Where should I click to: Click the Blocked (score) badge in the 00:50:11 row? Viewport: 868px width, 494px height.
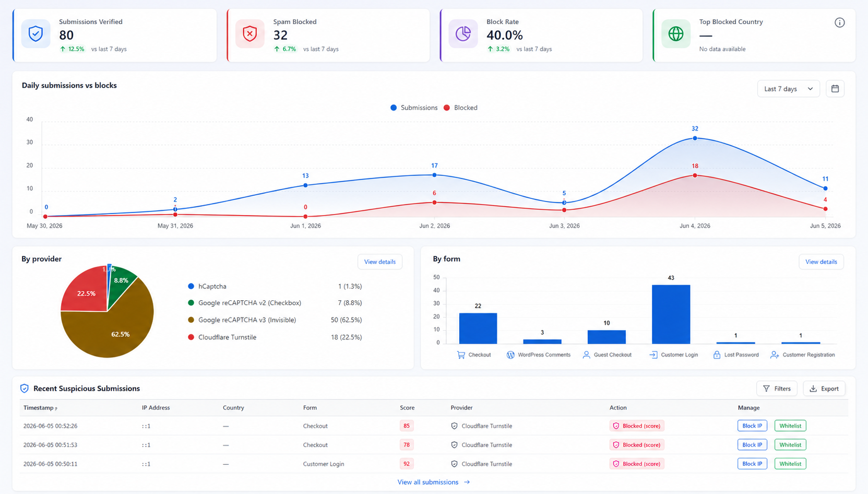[637, 464]
